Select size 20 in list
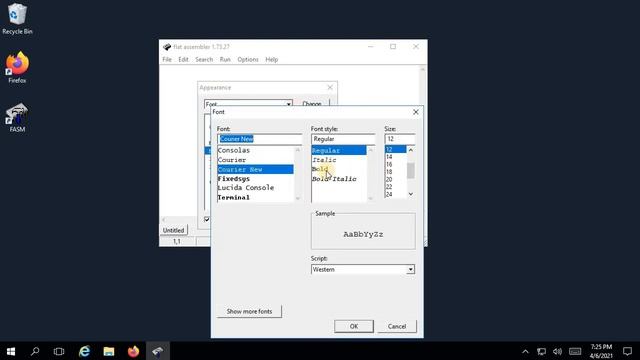Image resolution: width=640 pixels, height=360 pixels. point(396,180)
